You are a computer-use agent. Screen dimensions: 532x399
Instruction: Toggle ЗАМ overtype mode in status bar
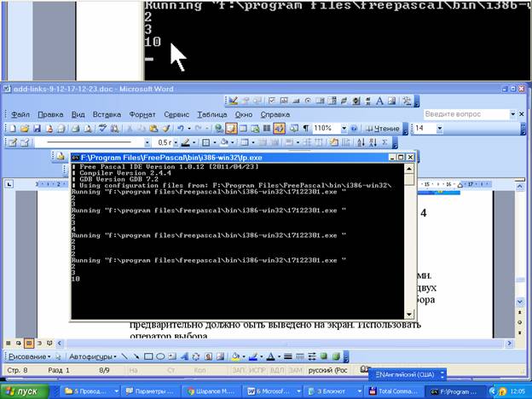tap(296, 371)
